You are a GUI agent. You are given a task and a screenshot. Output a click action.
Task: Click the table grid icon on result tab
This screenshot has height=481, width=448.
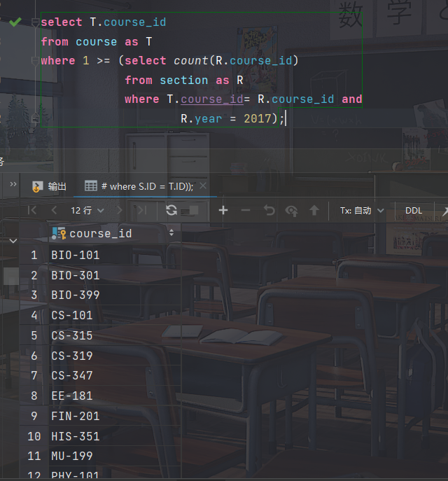tap(91, 186)
